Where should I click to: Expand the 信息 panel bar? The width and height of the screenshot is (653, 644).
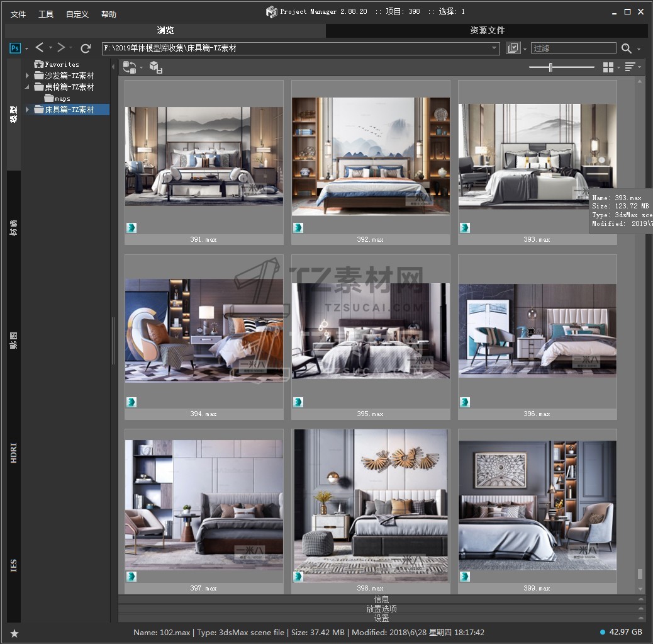381,599
